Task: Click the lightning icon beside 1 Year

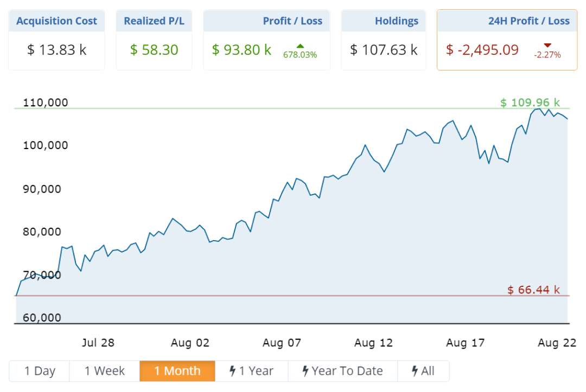Action: coord(233,371)
